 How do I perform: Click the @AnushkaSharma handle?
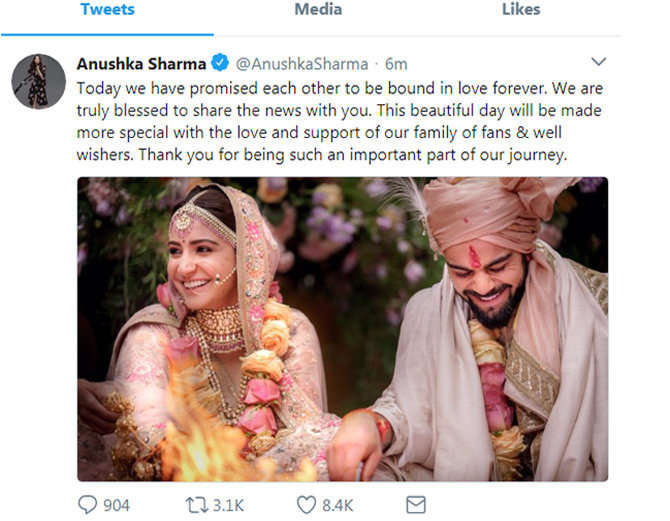(301, 63)
